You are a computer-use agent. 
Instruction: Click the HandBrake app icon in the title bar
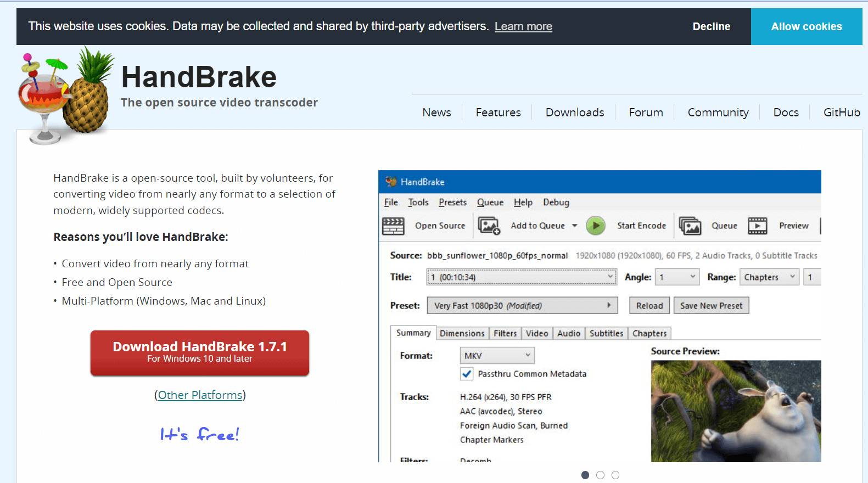[x=391, y=182]
